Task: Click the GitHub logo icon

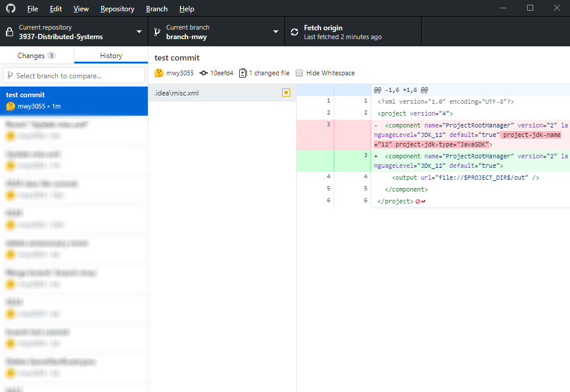Action: click(x=11, y=8)
